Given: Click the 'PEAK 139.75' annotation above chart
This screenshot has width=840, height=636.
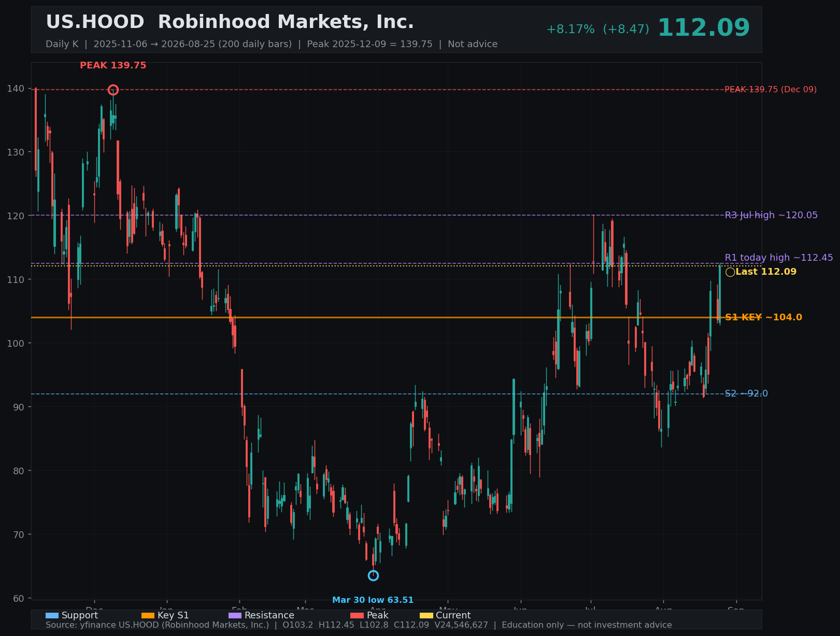Looking at the screenshot, I should click(x=113, y=65).
